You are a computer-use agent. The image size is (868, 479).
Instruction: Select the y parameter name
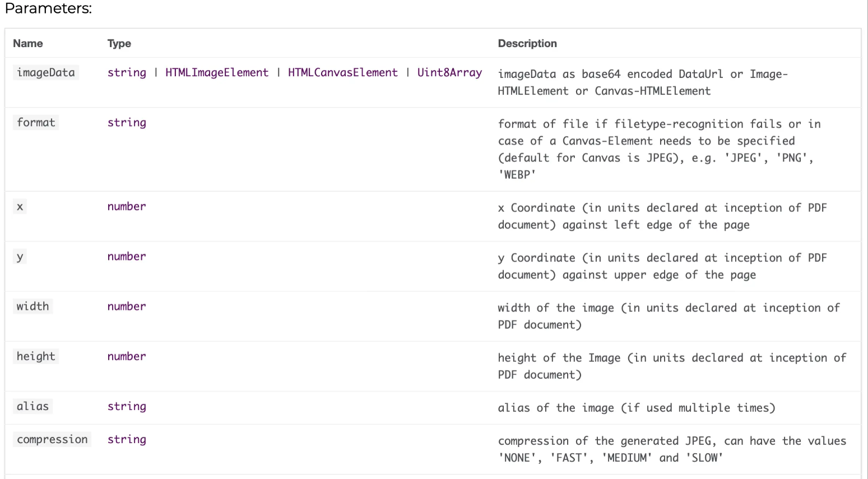(20, 257)
